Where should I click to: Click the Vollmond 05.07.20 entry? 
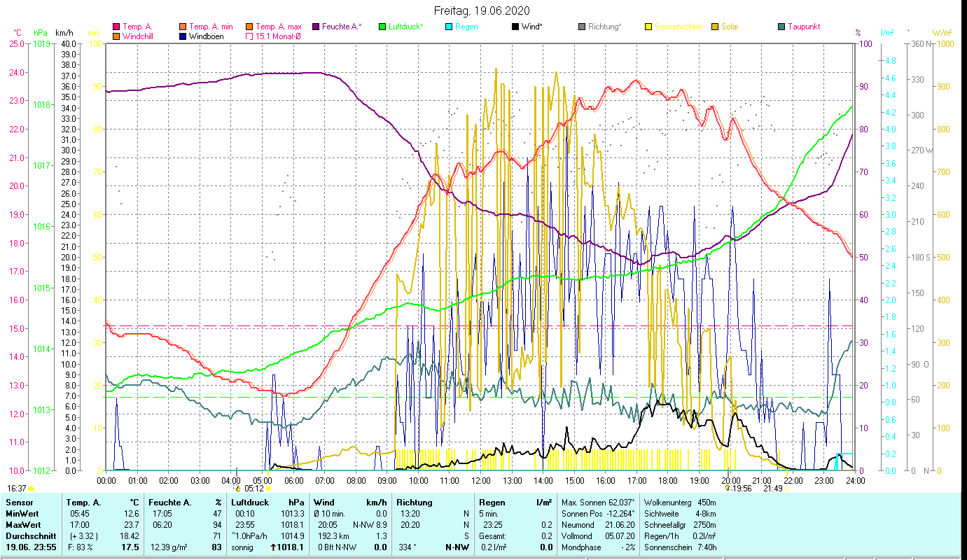(x=598, y=536)
